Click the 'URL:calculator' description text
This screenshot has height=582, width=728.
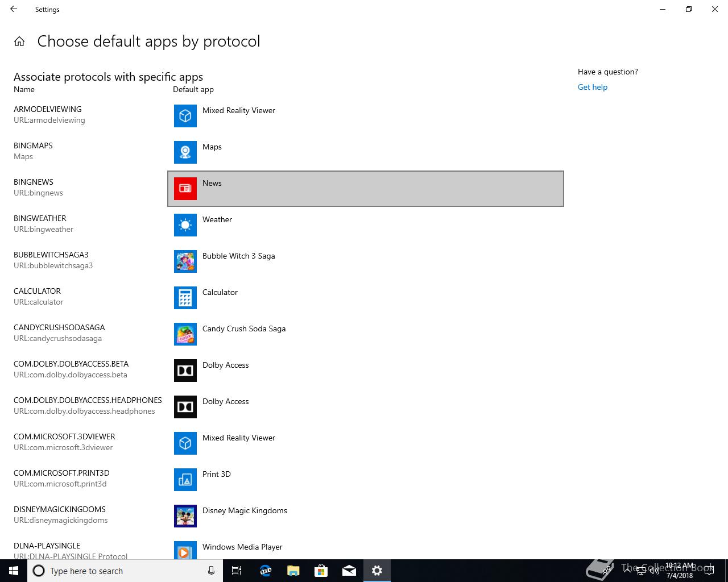click(39, 302)
